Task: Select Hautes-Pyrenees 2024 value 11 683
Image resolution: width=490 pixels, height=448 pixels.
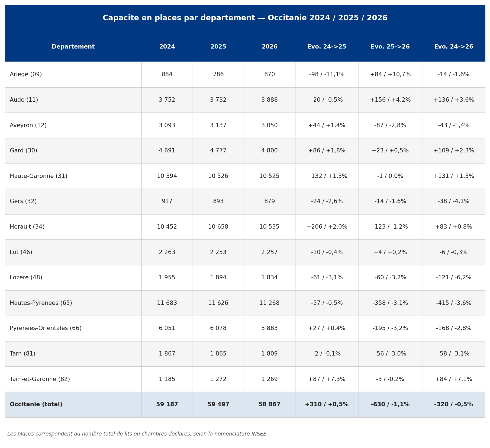Action: tap(167, 303)
